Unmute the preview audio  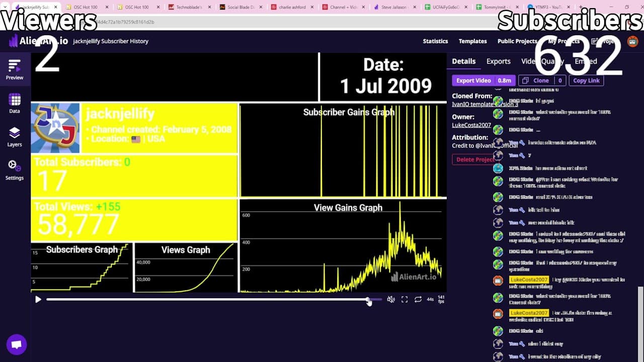pos(391,300)
